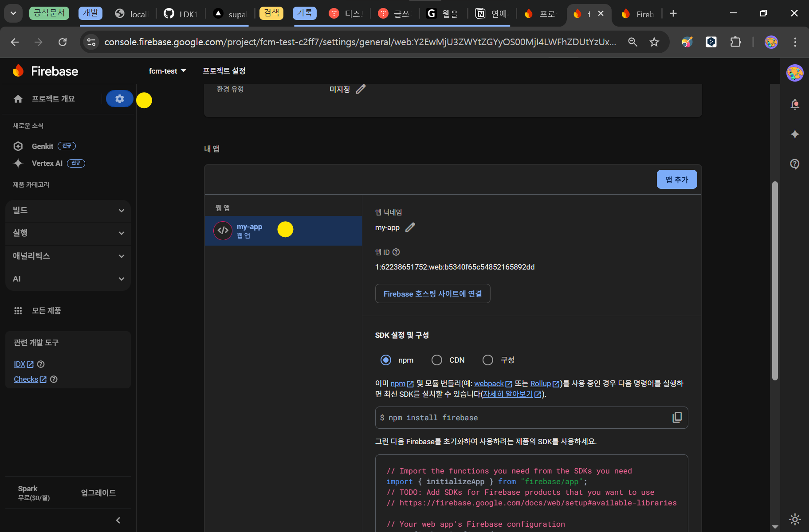Click the Genkit hexagon icon

pos(18,146)
